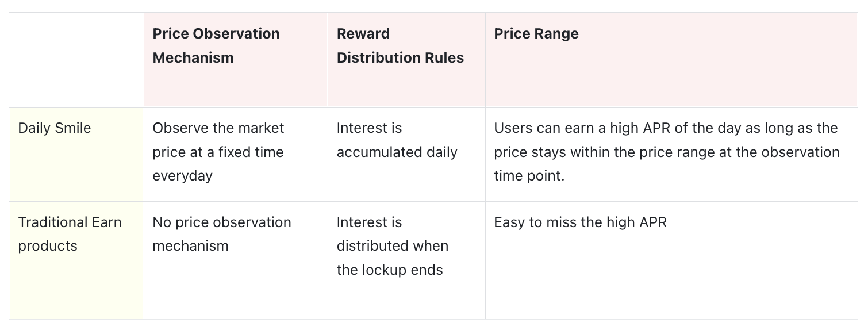The image size is (868, 330).
Task: Click the "Price Observation Mechanism" column header
Action: point(216,46)
